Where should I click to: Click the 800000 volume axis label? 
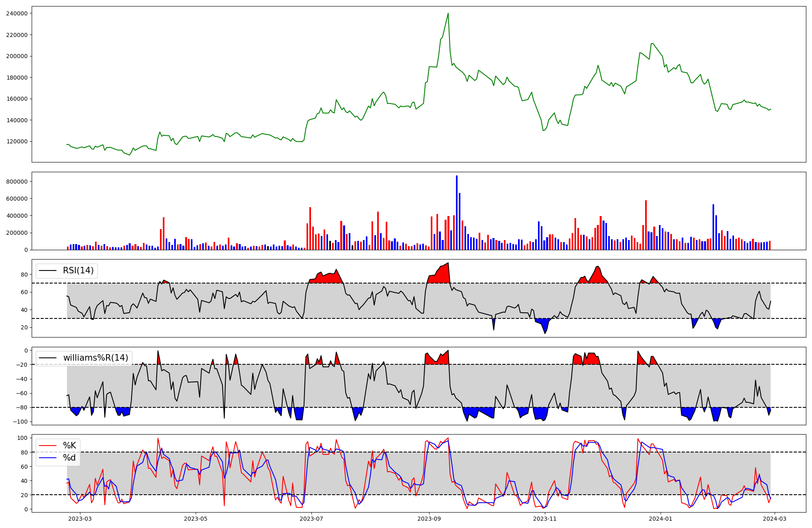coord(17,182)
